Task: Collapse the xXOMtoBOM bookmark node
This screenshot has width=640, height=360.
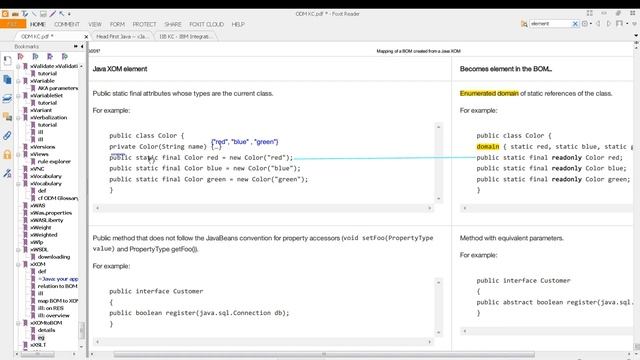Action: click(x=18, y=323)
